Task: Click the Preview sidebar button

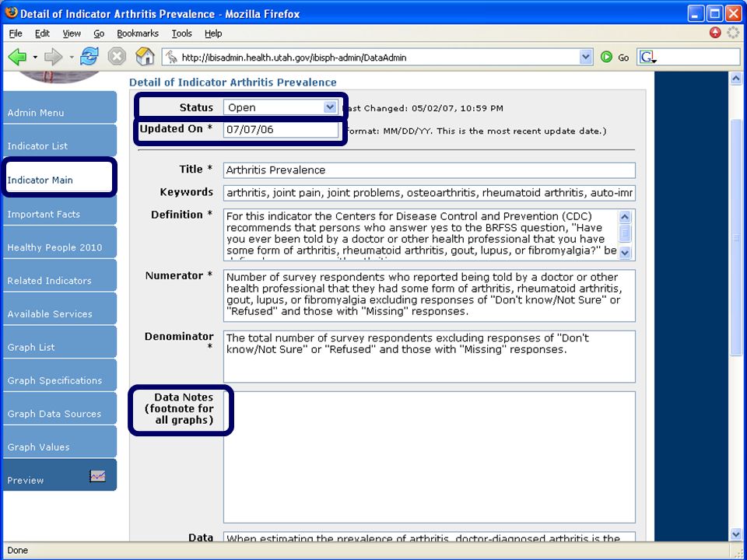Action: tap(60, 474)
